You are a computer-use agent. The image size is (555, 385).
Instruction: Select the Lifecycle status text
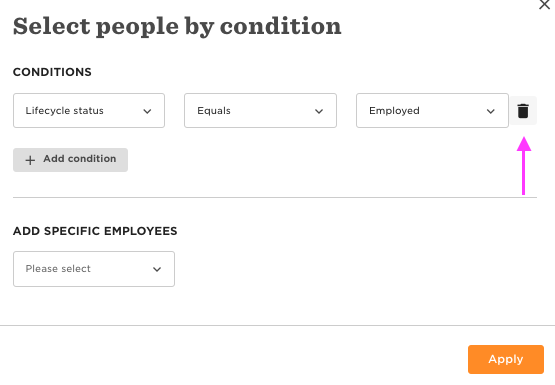click(x=64, y=111)
